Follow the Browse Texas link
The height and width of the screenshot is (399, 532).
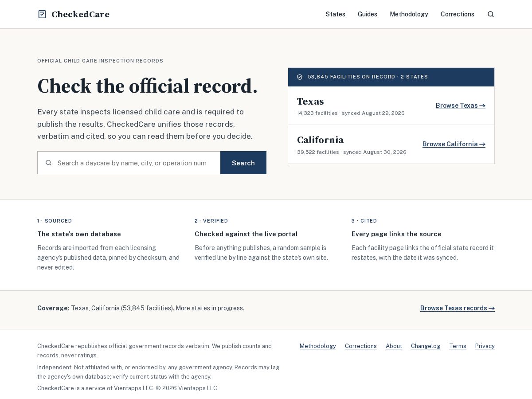461,106
